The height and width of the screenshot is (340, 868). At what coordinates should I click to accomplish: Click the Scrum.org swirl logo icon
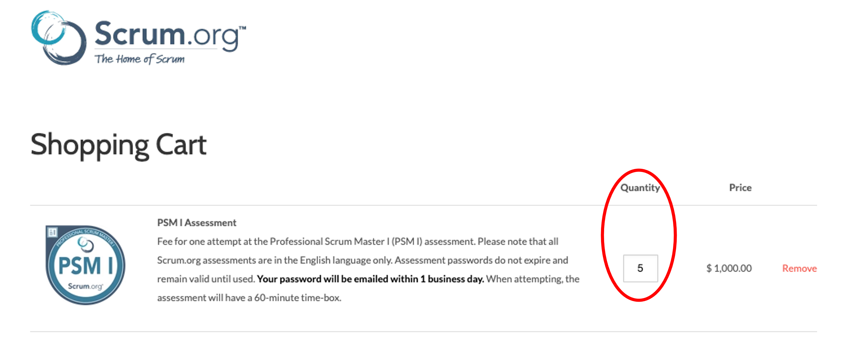58,38
